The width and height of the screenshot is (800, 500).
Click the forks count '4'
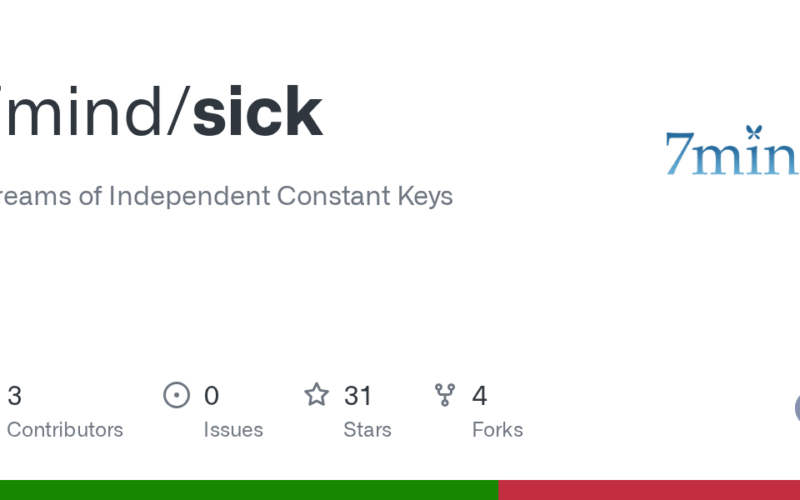(x=479, y=396)
